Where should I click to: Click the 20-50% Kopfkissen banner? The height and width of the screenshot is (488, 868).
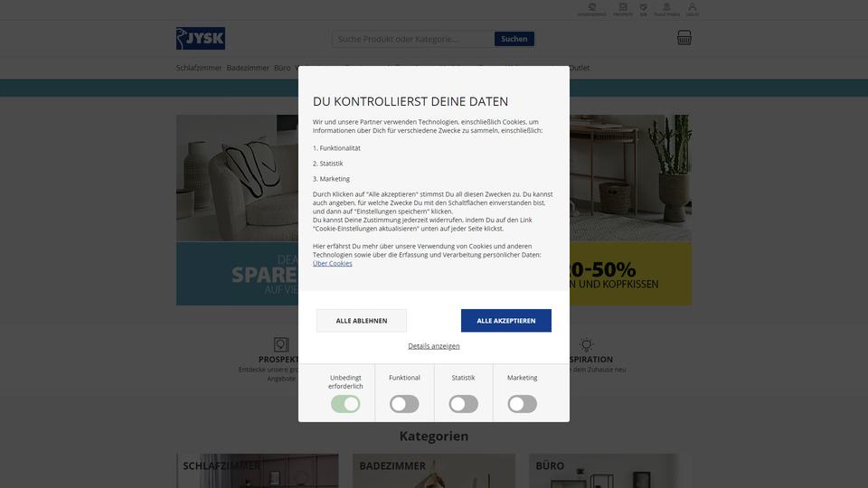[630, 211]
